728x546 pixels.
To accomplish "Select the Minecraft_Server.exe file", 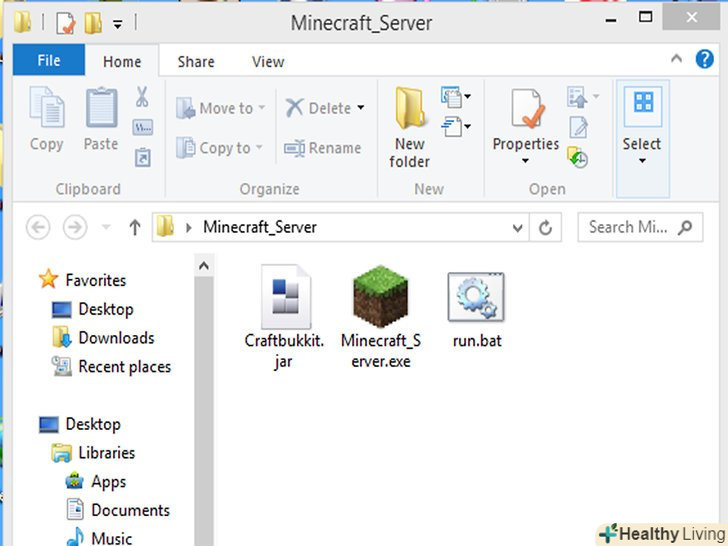I will pos(381,318).
